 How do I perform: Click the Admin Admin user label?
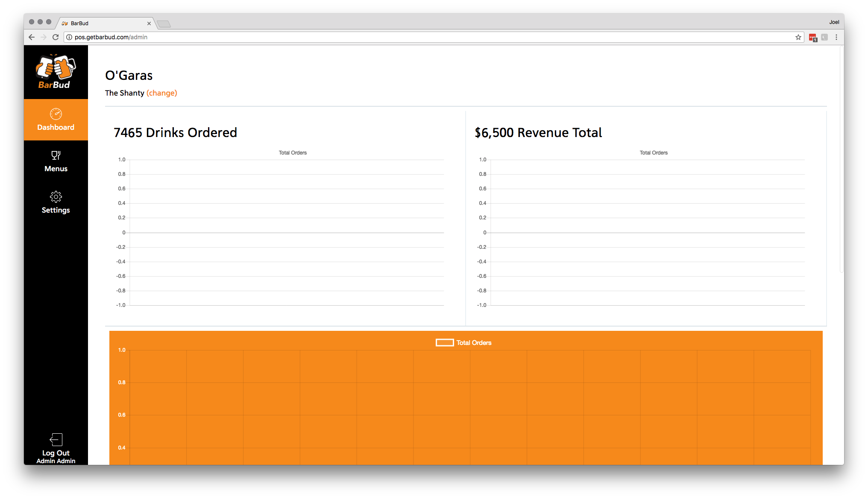56,461
